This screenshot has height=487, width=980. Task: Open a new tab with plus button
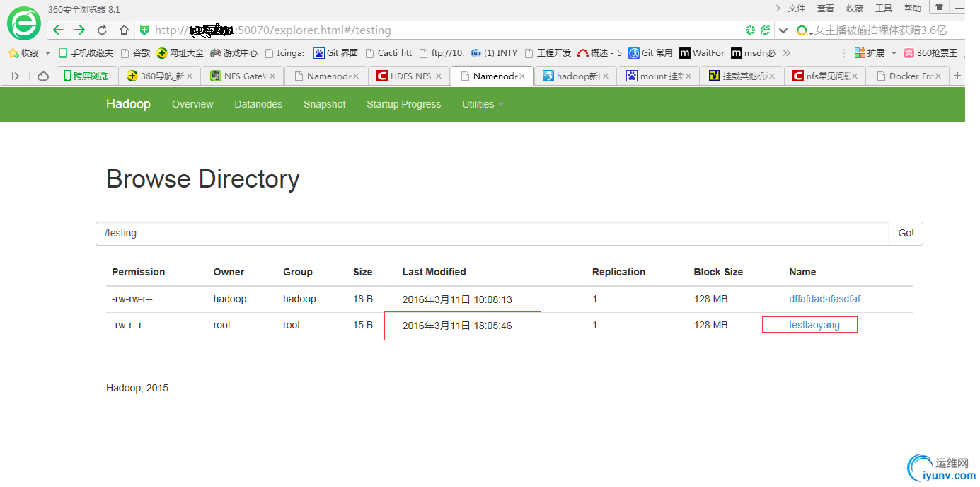coord(957,76)
